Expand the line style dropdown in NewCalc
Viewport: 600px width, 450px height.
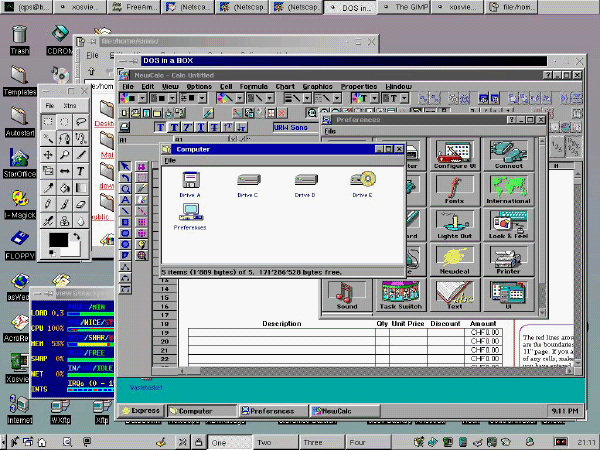pyautogui.click(x=337, y=98)
